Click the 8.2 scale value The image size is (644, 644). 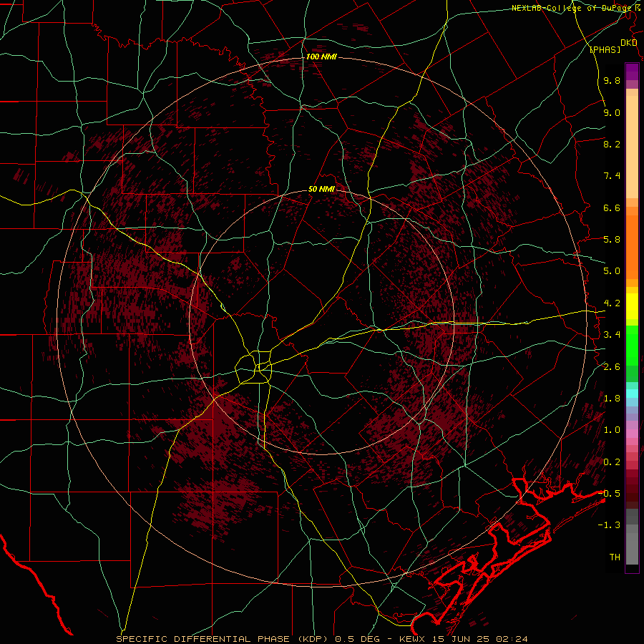tap(612, 144)
